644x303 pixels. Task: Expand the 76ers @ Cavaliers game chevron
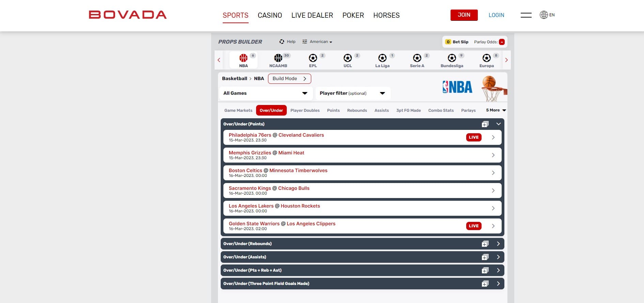[x=493, y=137]
